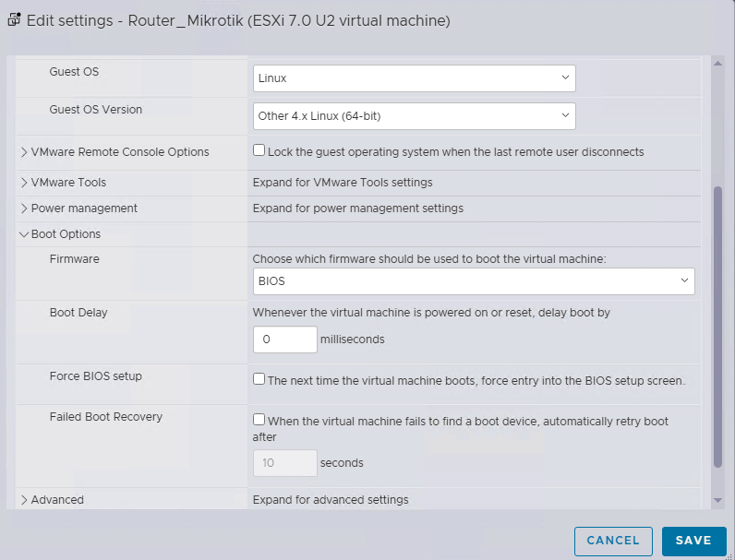Expand VMware Remote Console Options section
The height and width of the screenshot is (560, 735).
24,152
